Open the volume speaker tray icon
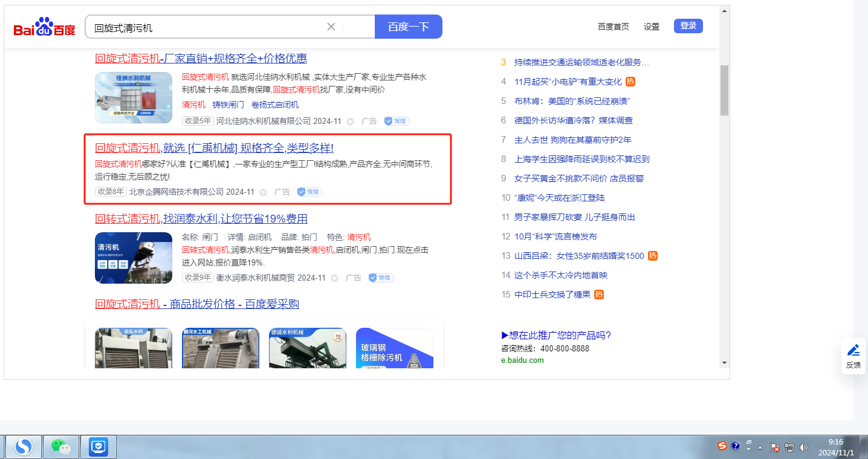 [804, 448]
